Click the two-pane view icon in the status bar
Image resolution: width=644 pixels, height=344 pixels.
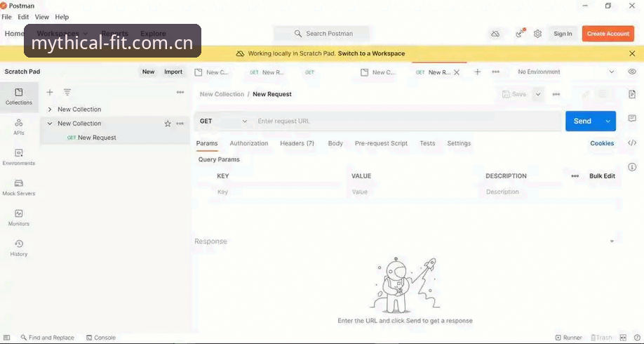[623, 338]
